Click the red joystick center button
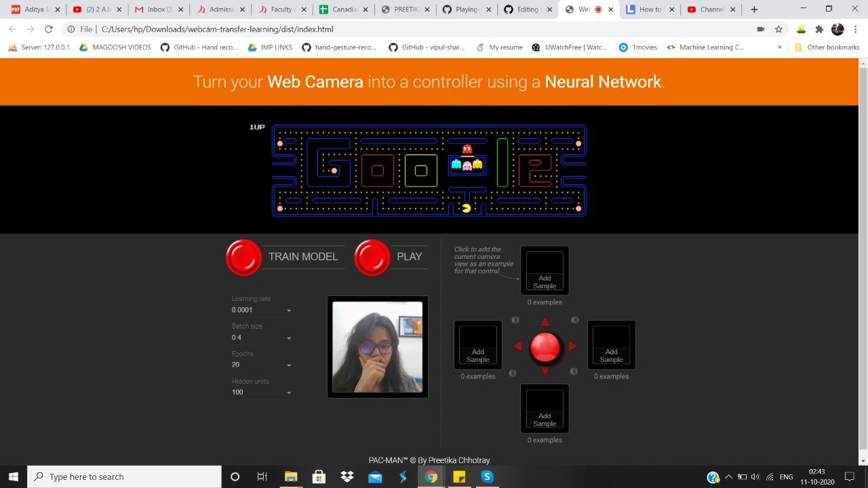This screenshot has height=488, width=868. pos(545,346)
